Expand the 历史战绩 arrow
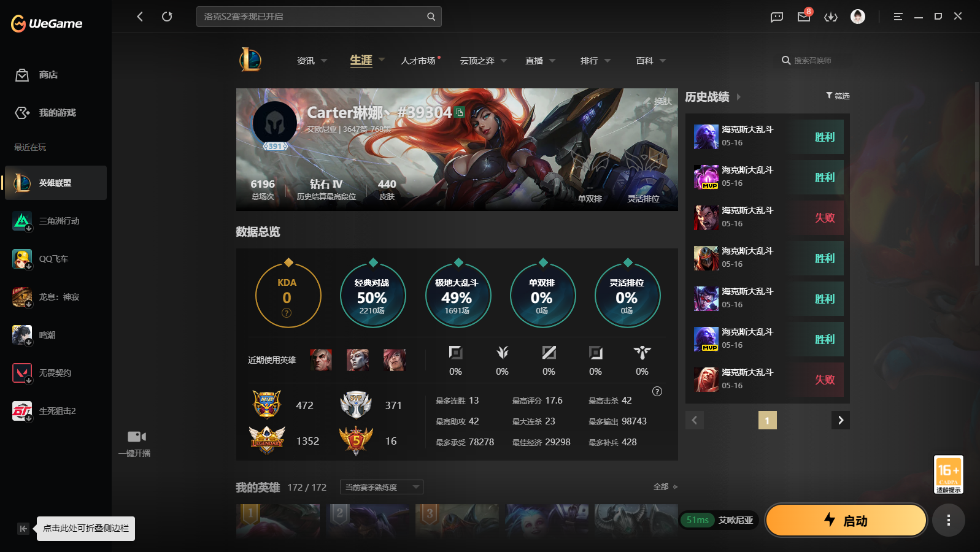Viewport: 980px width, 552px height. pyautogui.click(x=739, y=97)
